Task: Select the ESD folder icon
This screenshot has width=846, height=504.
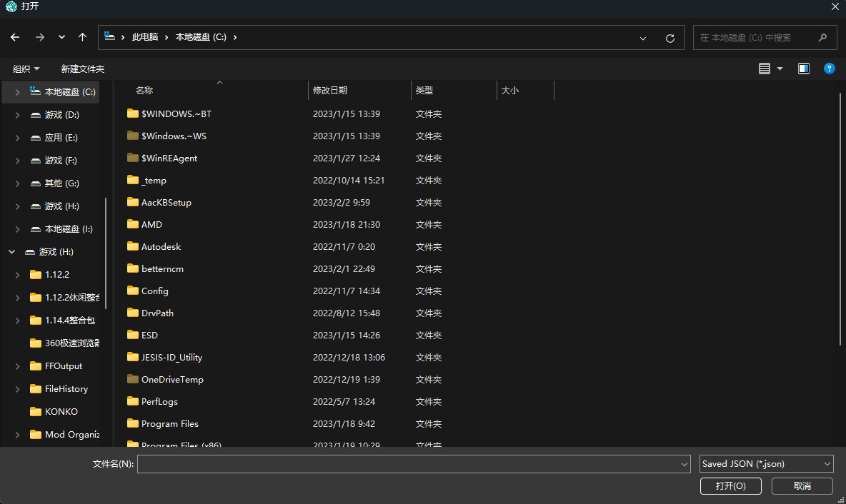Action: 133,334
